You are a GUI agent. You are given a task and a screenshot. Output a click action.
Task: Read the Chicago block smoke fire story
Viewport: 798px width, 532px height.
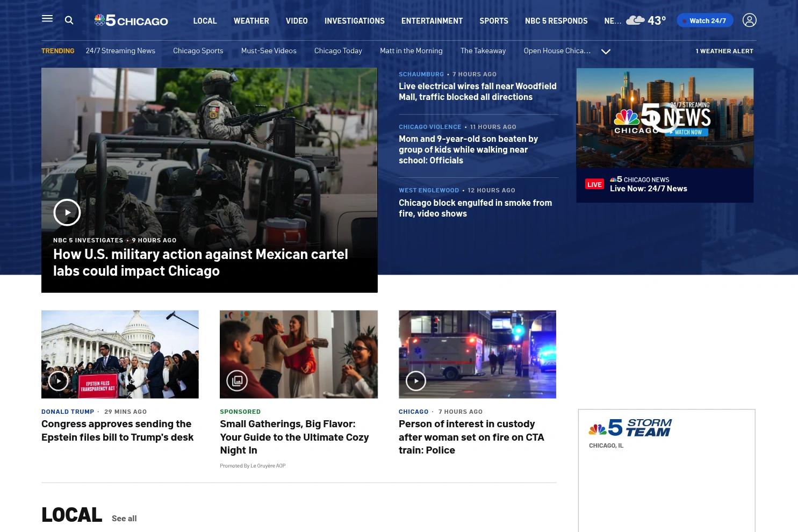click(475, 208)
